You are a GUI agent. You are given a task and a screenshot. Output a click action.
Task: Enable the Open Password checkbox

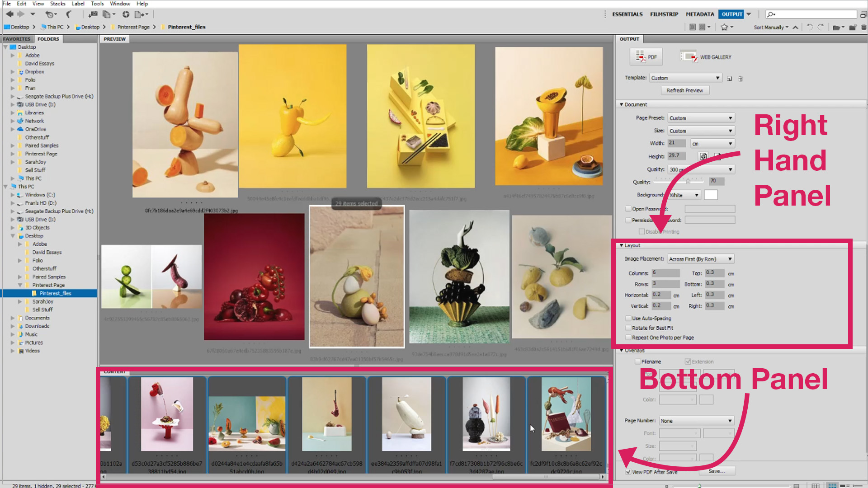[x=628, y=209]
